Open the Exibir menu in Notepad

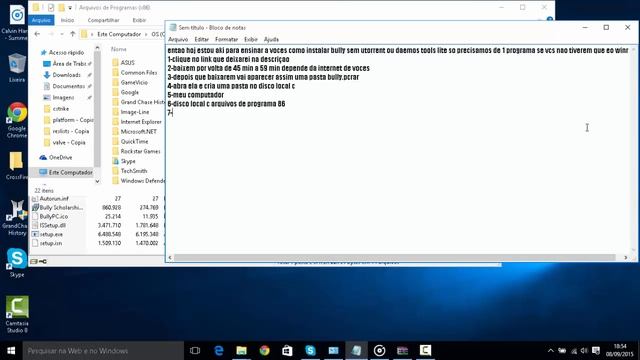point(251,39)
